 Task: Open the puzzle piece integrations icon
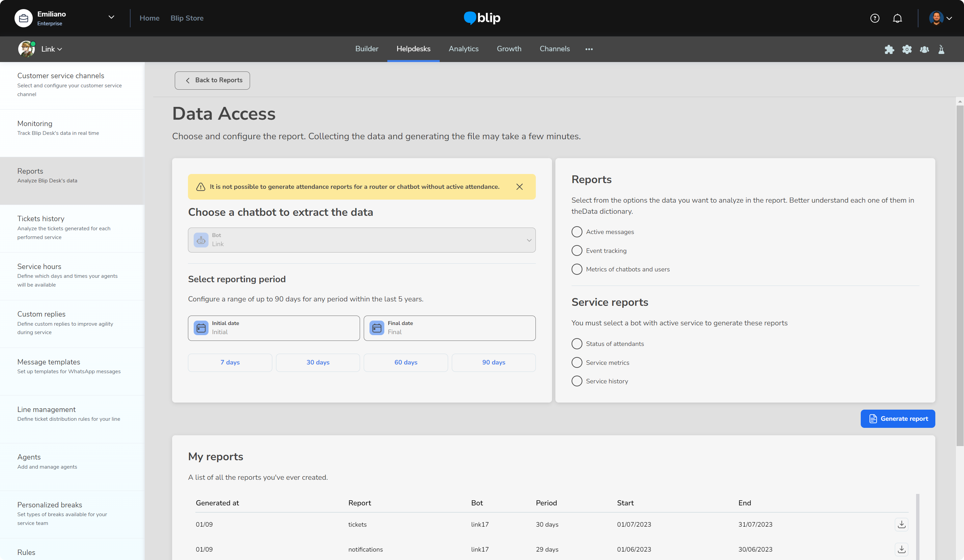click(x=889, y=49)
